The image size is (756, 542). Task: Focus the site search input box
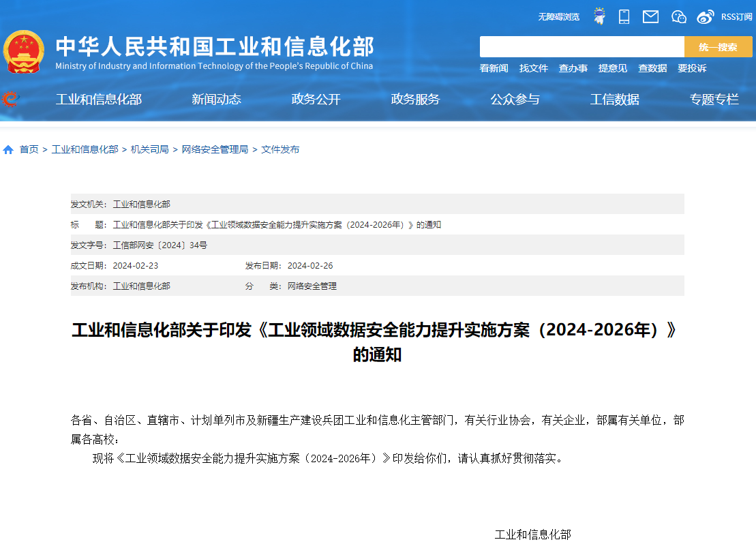(582, 47)
